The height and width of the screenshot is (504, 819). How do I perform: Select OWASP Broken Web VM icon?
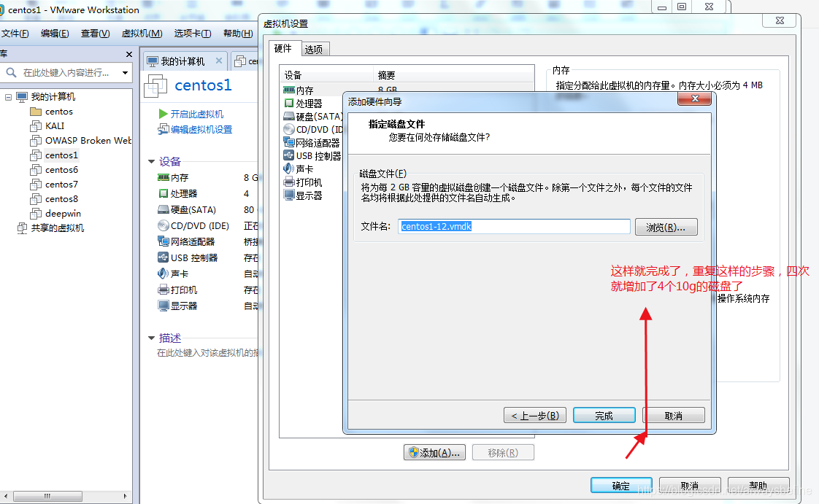click(x=36, y=141)
